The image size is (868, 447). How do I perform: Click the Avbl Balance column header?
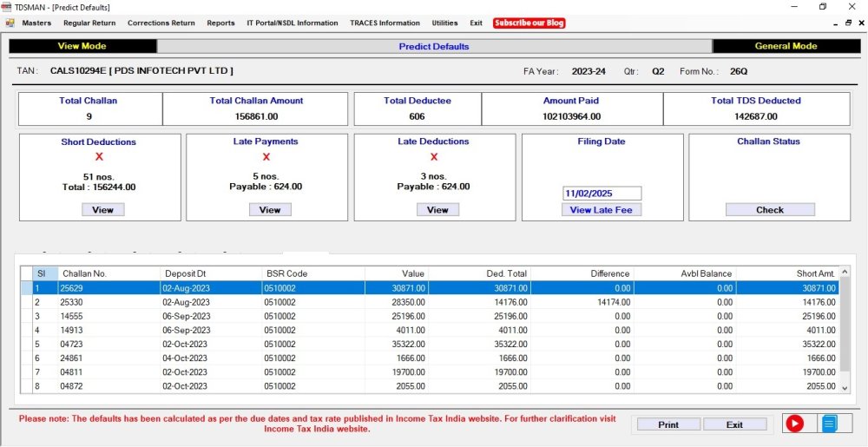686,273
